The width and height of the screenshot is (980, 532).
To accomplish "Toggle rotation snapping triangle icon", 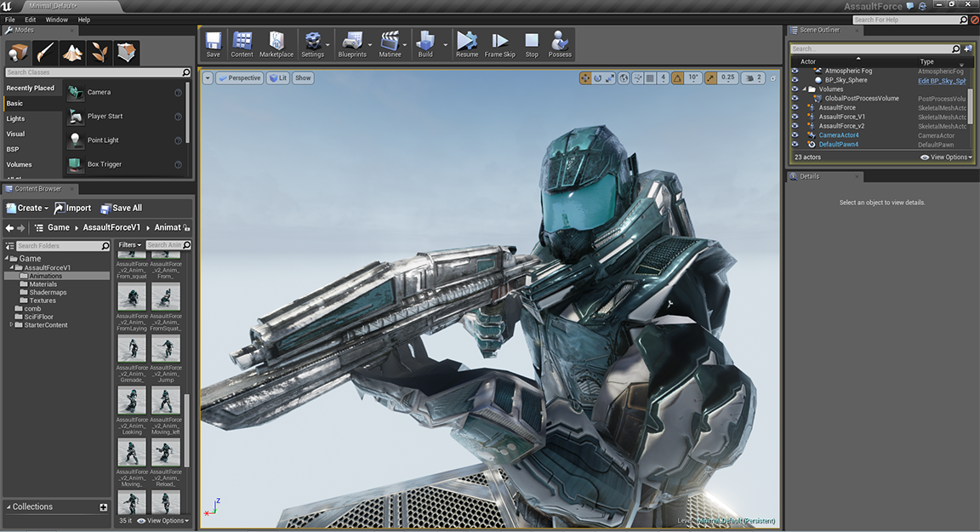I will tap(677, 78).
